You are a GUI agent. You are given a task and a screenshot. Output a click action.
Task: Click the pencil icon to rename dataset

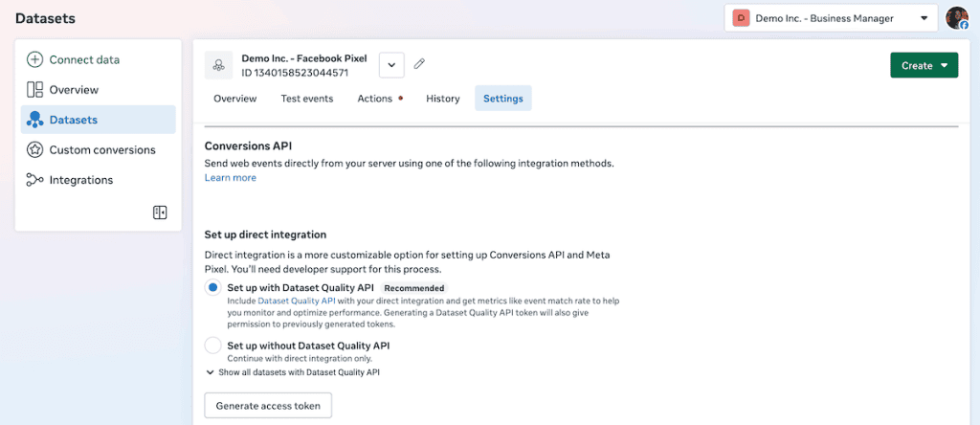(x=420, y=64)
